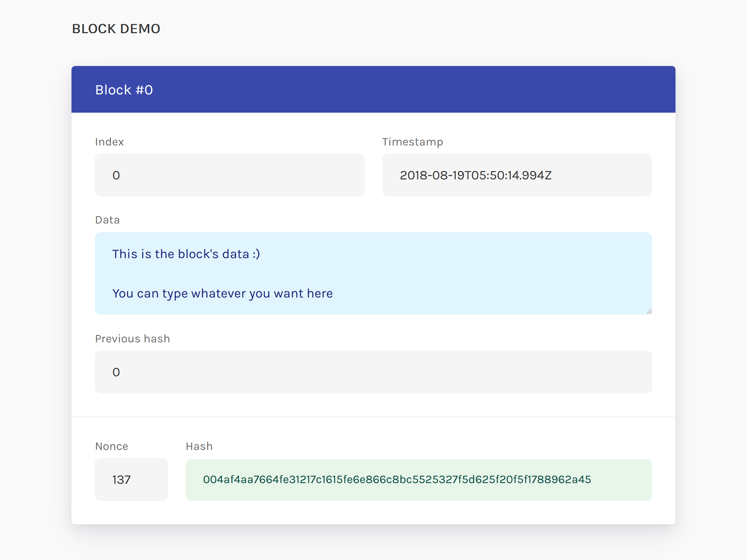The image size is (747, 560).
Task: Click the BLOCK DEMO page heading
Action: pos(116,29)
